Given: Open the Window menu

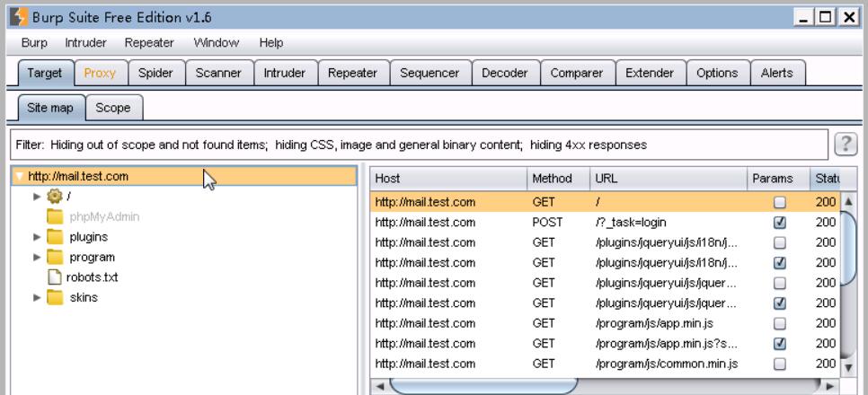Looking at the screenshot, I should click(x=217, y=42).
